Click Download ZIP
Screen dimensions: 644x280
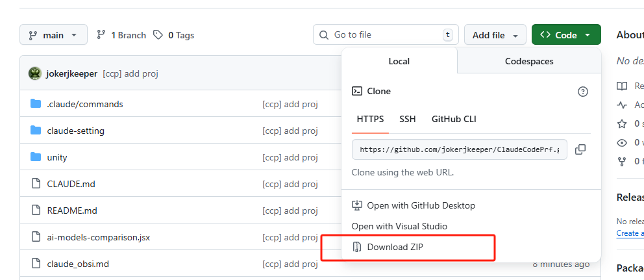click(x=395, y=247)
